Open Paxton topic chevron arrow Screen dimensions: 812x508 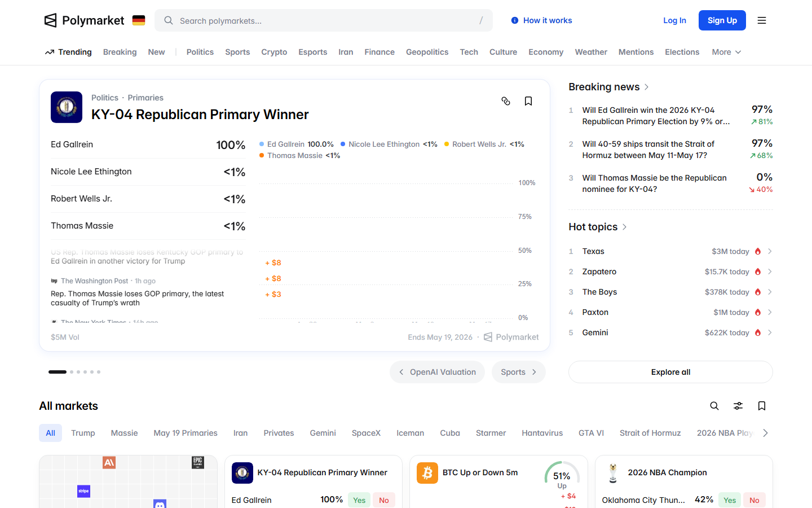pyautogui.click(x=770, y=312)
